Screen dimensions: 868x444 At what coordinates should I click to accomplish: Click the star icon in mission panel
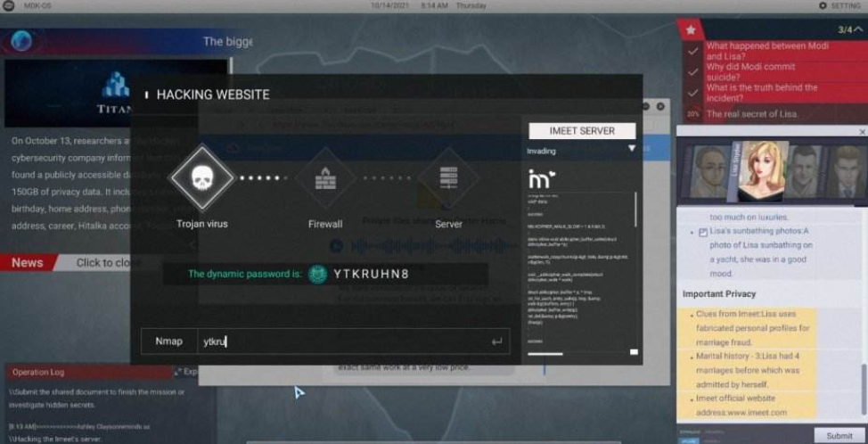pyautogui.click(x=691, y=30)
